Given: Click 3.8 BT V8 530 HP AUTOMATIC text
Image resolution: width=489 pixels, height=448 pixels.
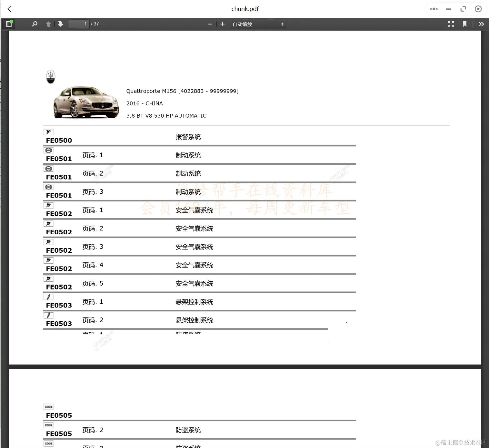Looking at the screenshot, I should 166,116.
